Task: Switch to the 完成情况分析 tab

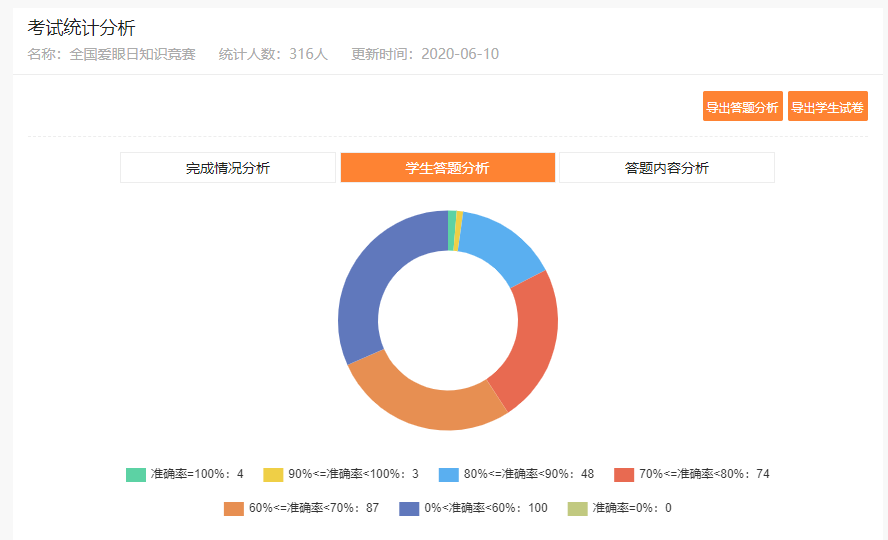Action: point(228,168)
